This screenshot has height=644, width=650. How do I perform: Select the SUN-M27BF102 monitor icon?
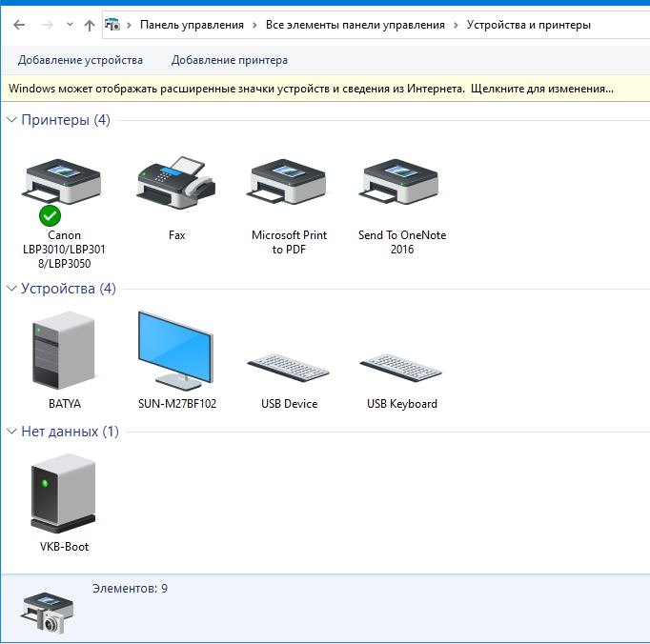coord(175,351)
